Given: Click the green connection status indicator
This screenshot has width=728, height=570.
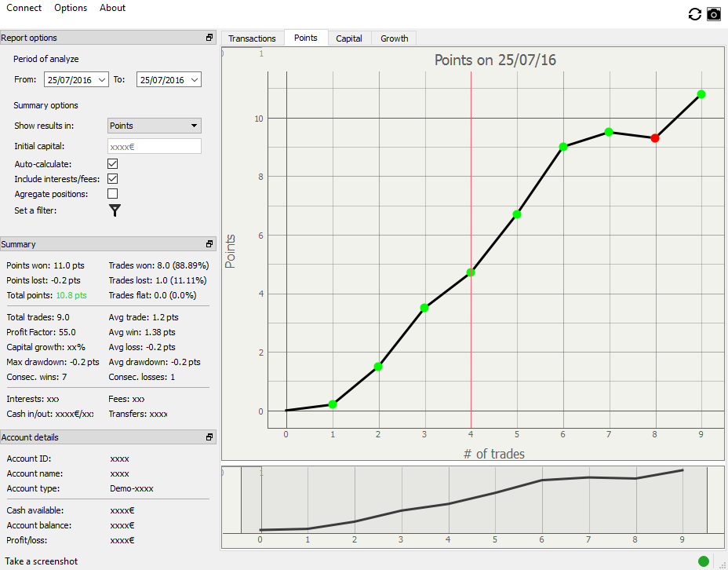Looking at the screenshot, I should click(704, 561).
